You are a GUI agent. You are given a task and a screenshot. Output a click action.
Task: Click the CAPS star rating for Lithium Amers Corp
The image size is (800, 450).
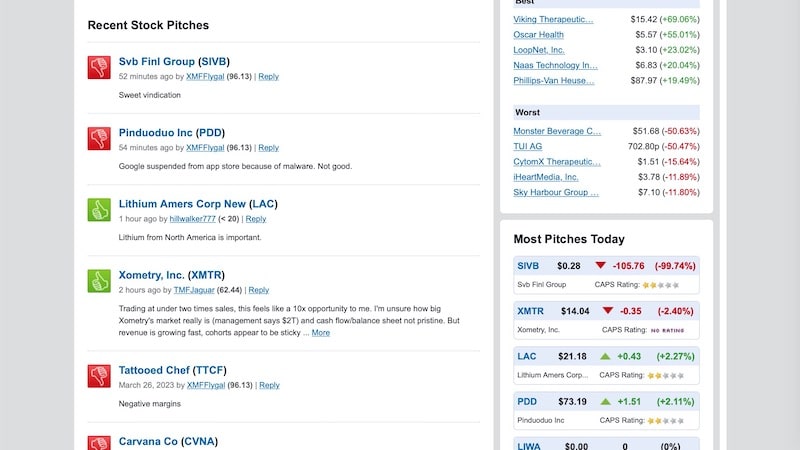pyautogui.click(x=665, y=376)
